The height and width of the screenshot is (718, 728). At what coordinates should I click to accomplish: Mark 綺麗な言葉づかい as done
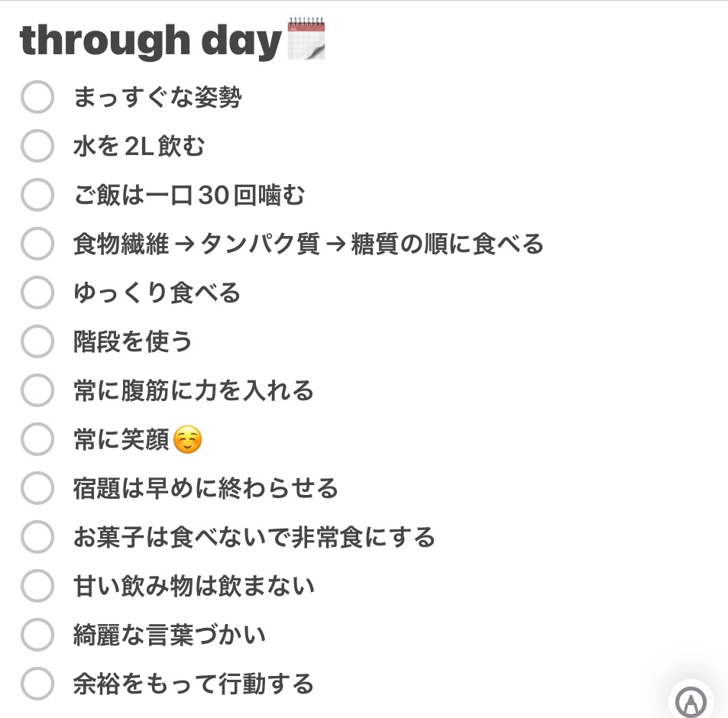click(x=37, y=635)
